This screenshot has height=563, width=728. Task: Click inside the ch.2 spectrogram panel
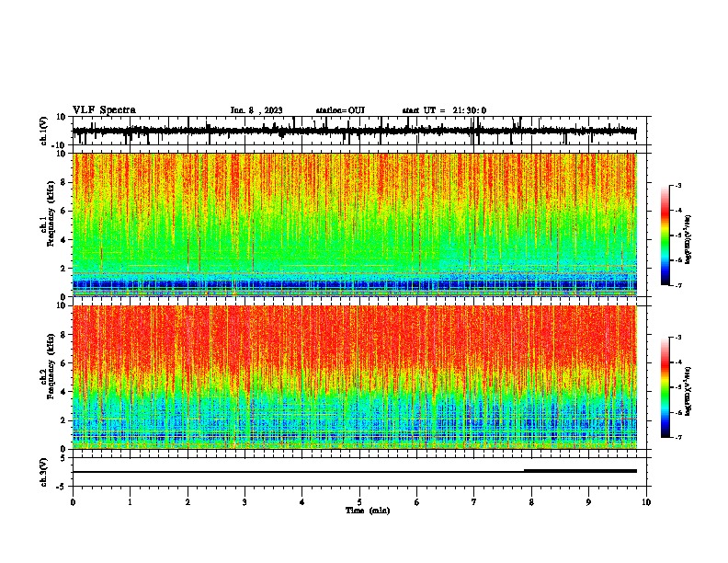coord(355,377)
